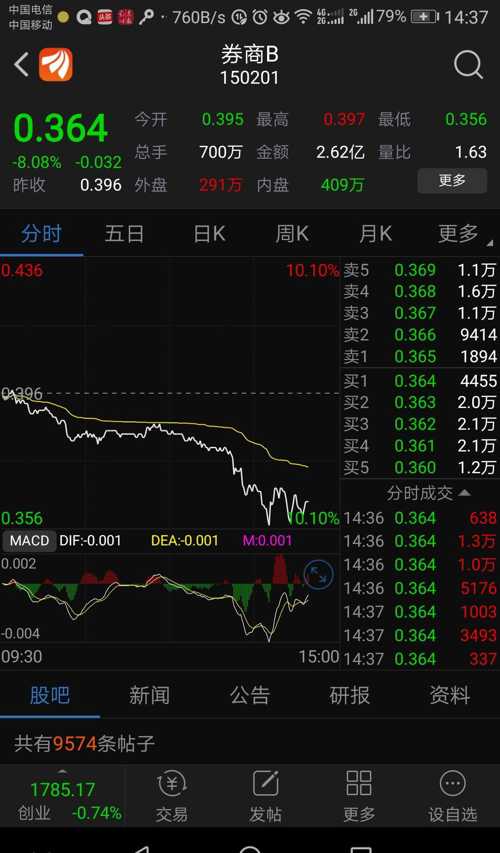Switch to the 日K tab
The image size is (500, 853).
pos(209,234)
